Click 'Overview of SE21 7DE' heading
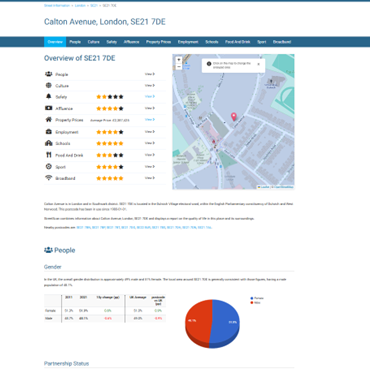This screenshot has height=372, width=370. point(80,58)
